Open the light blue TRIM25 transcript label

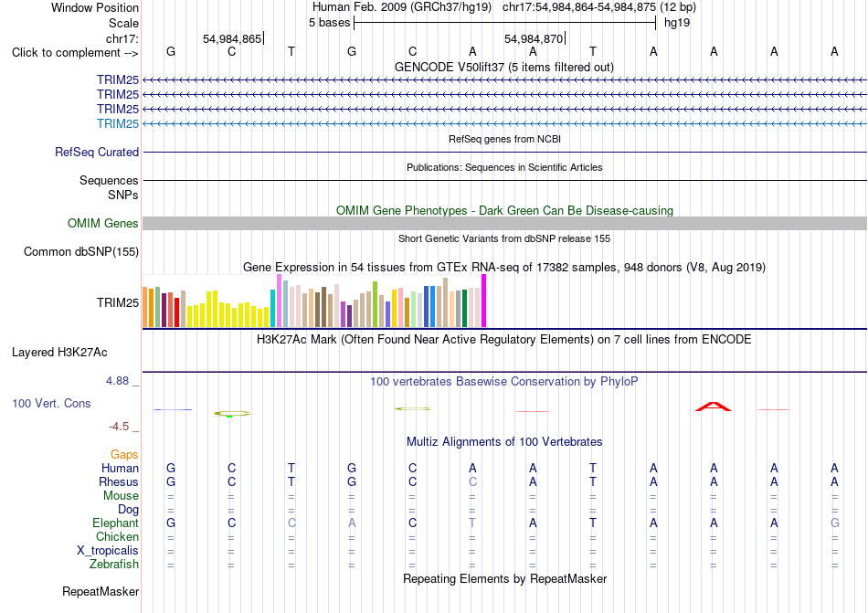pyautogui.click(x=117, y=123)
